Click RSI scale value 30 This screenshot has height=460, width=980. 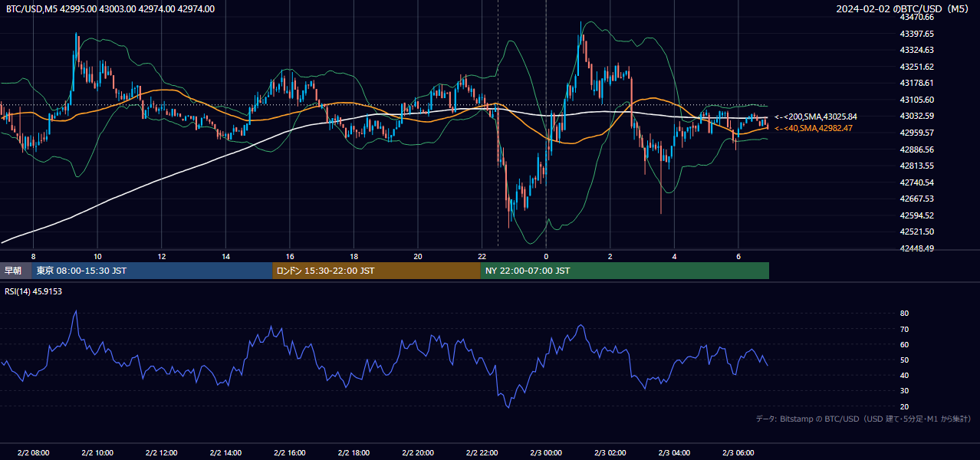[x=904, y=391]
